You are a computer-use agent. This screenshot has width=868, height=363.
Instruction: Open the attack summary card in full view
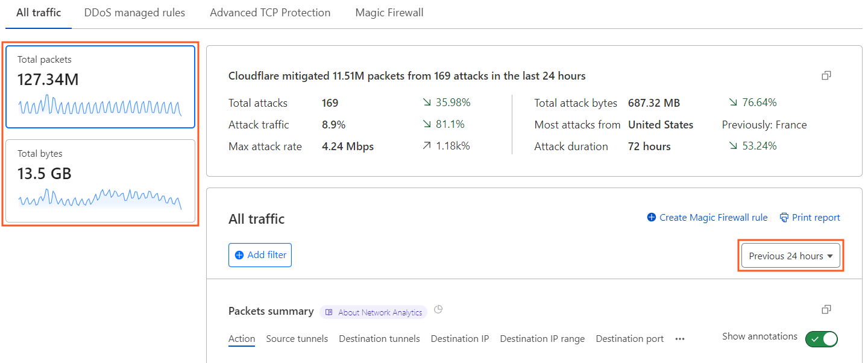826,75
